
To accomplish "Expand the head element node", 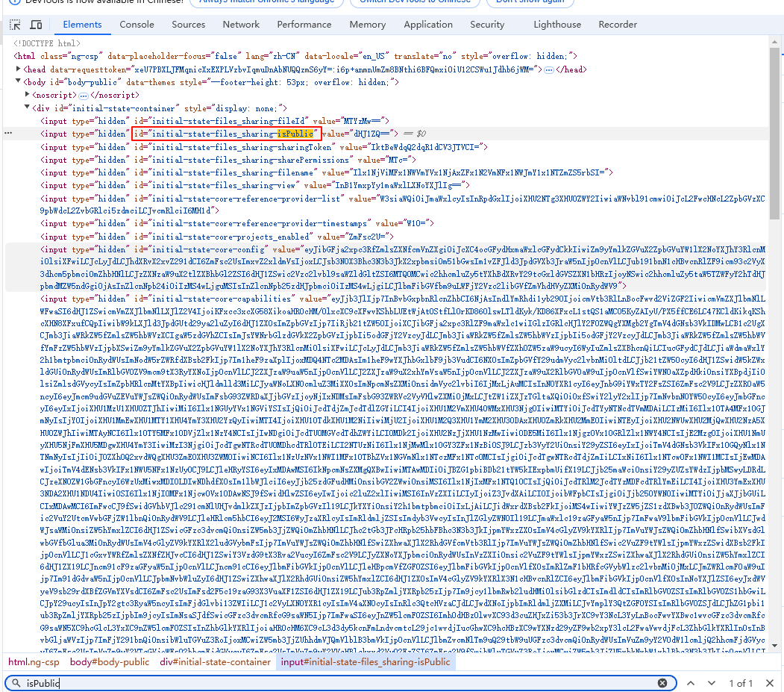I will (19, 69).
